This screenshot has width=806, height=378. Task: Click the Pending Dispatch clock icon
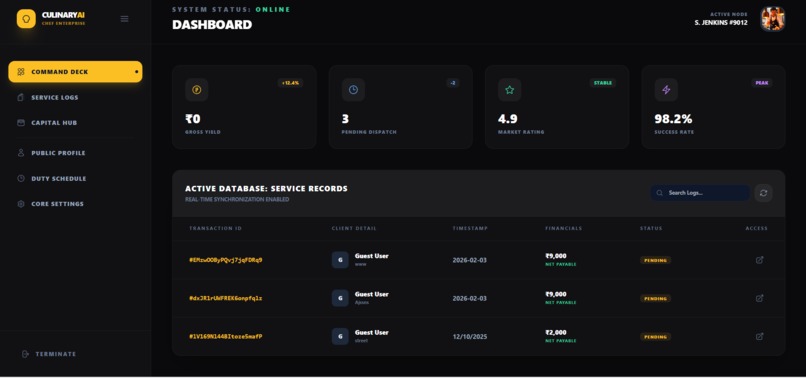[x=353, y=90]
